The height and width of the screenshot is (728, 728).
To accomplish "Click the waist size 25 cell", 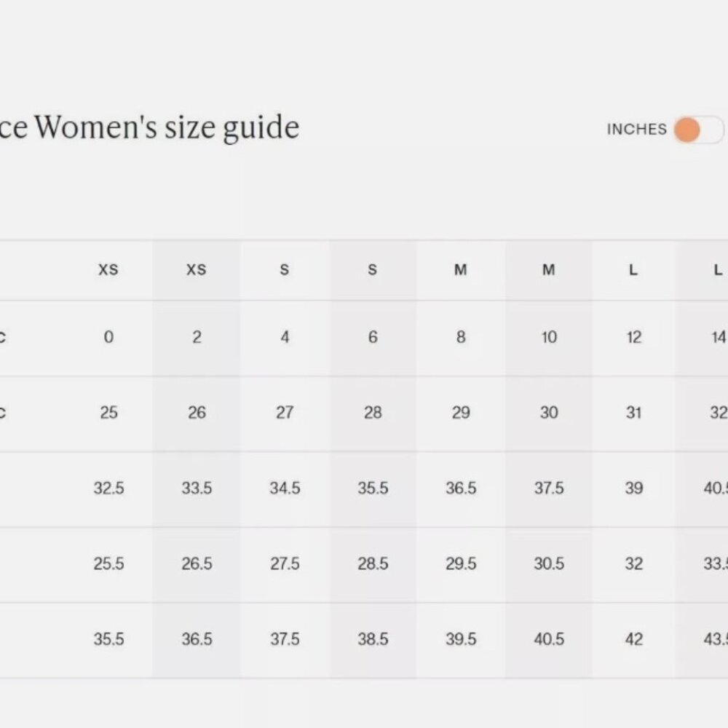I will tap(108, 412).
